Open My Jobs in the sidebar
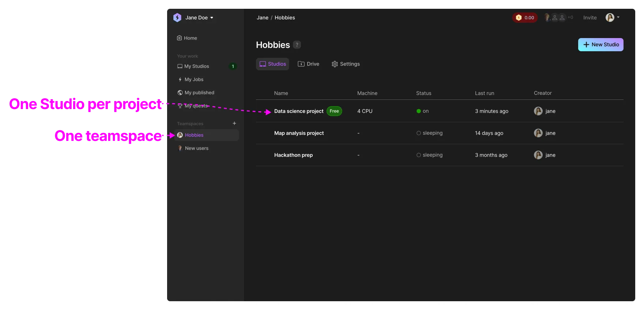 click(x=191, y=79)
